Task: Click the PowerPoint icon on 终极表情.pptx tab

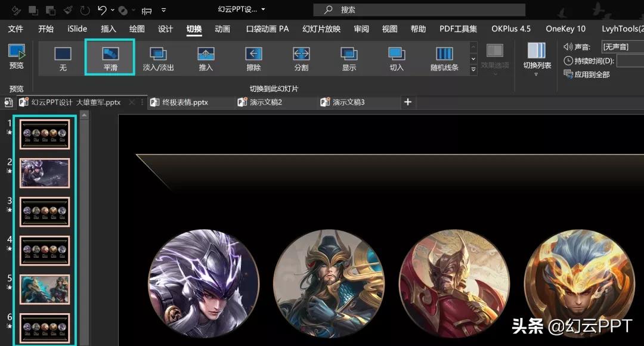Action: click(155, 103)
